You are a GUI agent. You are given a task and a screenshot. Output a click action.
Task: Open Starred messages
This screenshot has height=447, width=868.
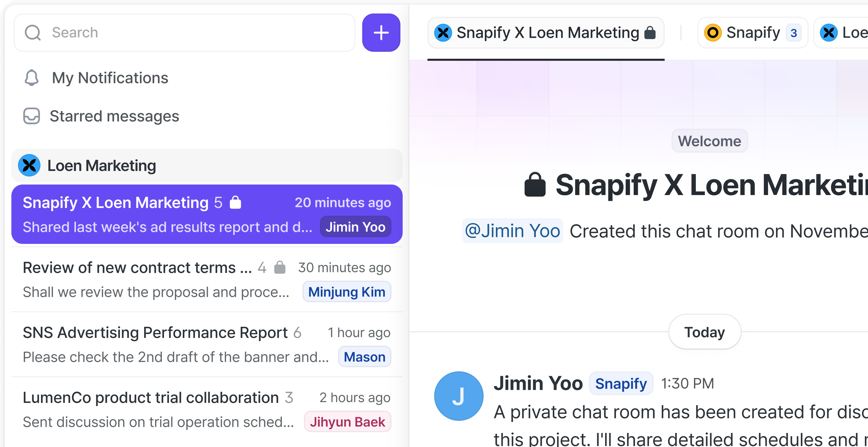pos(114,116)
